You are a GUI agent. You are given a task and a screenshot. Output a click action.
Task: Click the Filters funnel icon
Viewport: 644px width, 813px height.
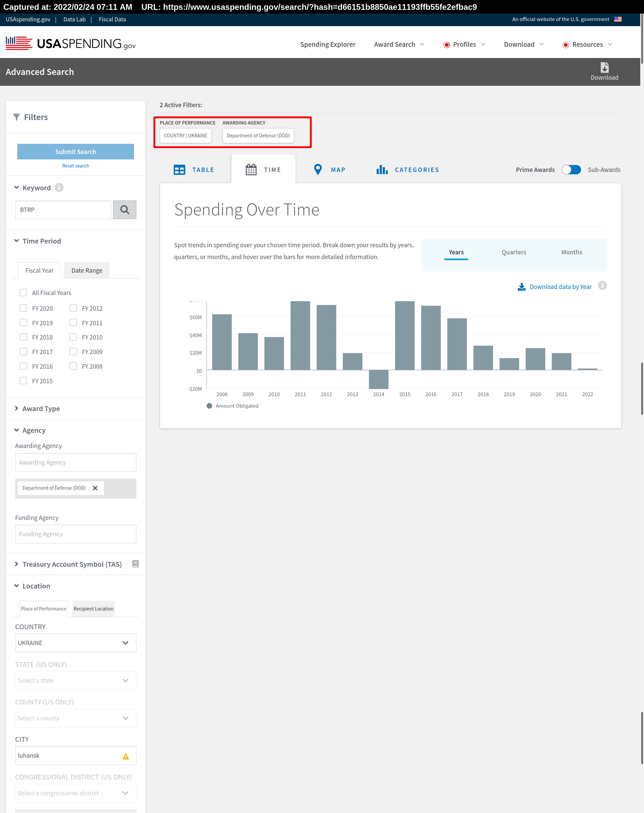pos(16,117)
